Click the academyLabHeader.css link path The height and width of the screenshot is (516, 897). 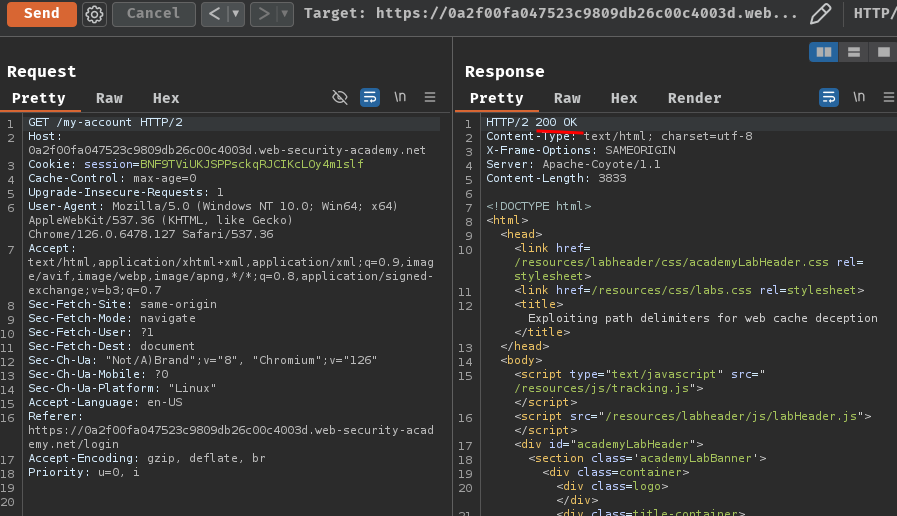click(x=671, y=262)
